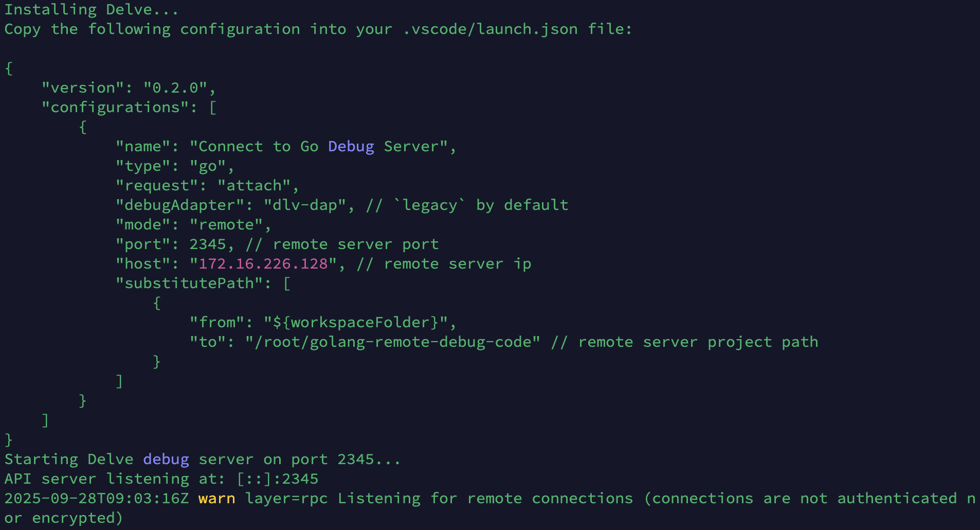Click the "version" key in the JSON

click(x=82, y=88)
